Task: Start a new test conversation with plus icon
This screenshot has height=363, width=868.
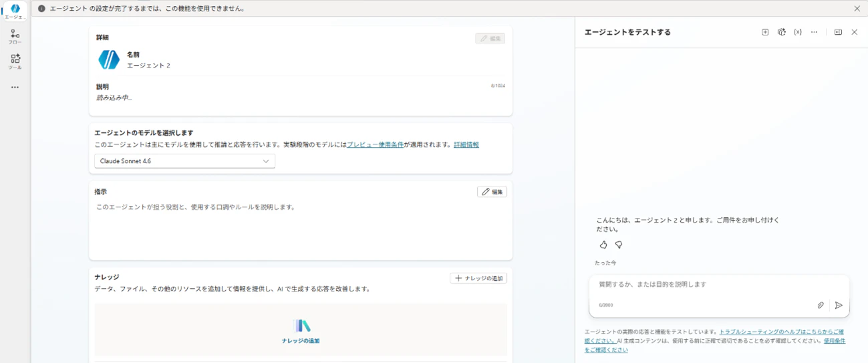Action: 765,32
